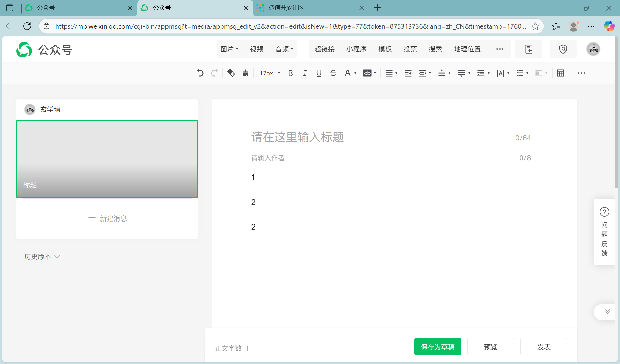Viewport: 620px width, 364px height.
Task: Open the 图片 image insert dropdown
Action: 229,49
